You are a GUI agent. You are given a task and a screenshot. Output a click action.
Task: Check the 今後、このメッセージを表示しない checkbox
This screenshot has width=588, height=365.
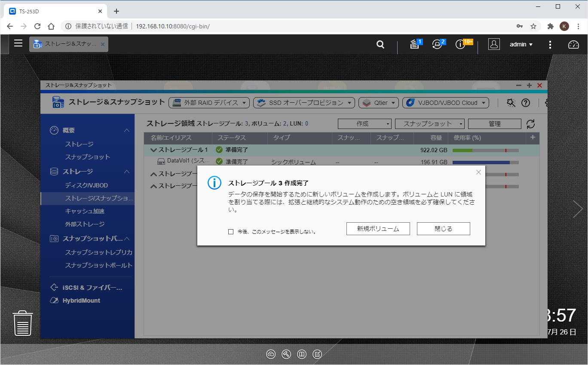[x=231, y=232]
